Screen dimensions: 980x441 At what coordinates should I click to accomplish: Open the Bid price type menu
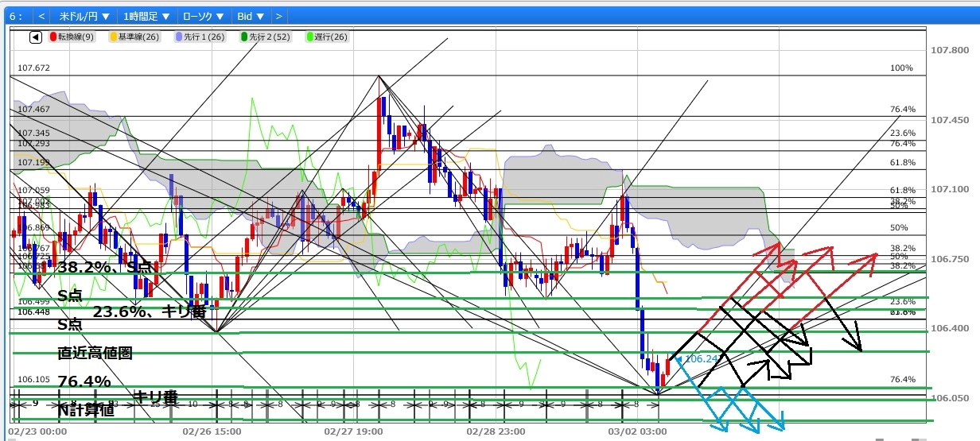pos(250,16)
